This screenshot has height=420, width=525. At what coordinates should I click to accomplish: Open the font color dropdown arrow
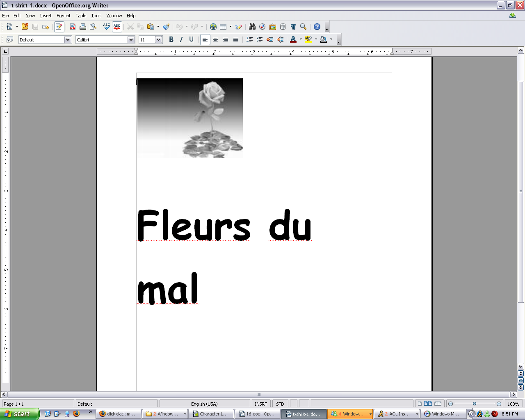tap(301, 39)
